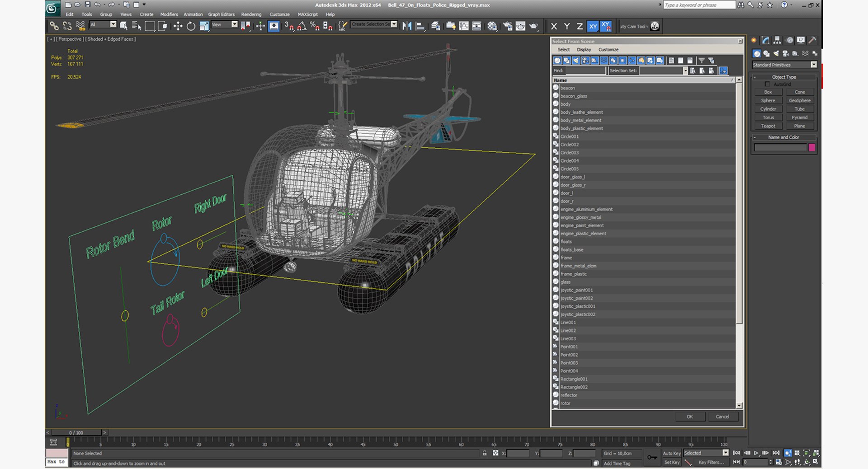Select the Move tool in main toolbar
868x469 pixels.
point(178,26)
